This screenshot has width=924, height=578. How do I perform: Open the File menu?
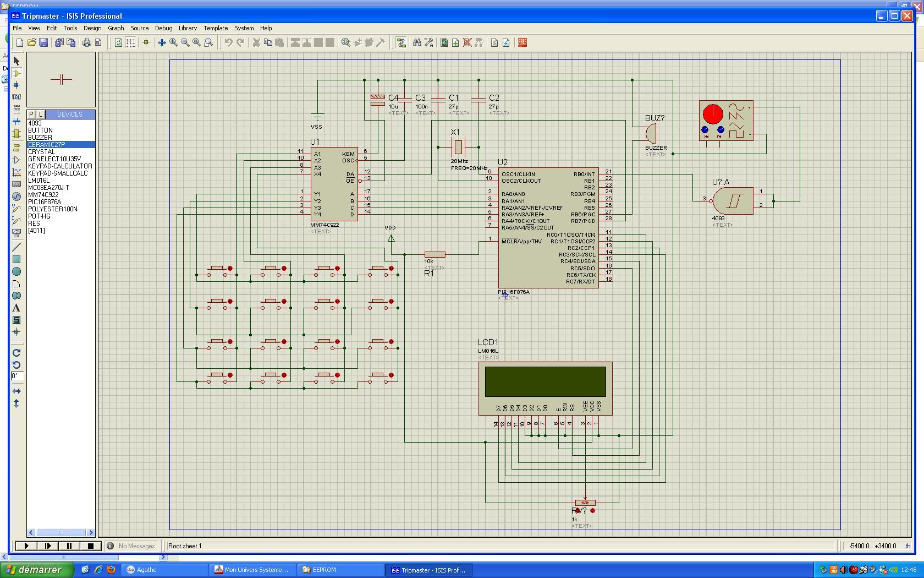pyautogui.click(x=17, y=28)
